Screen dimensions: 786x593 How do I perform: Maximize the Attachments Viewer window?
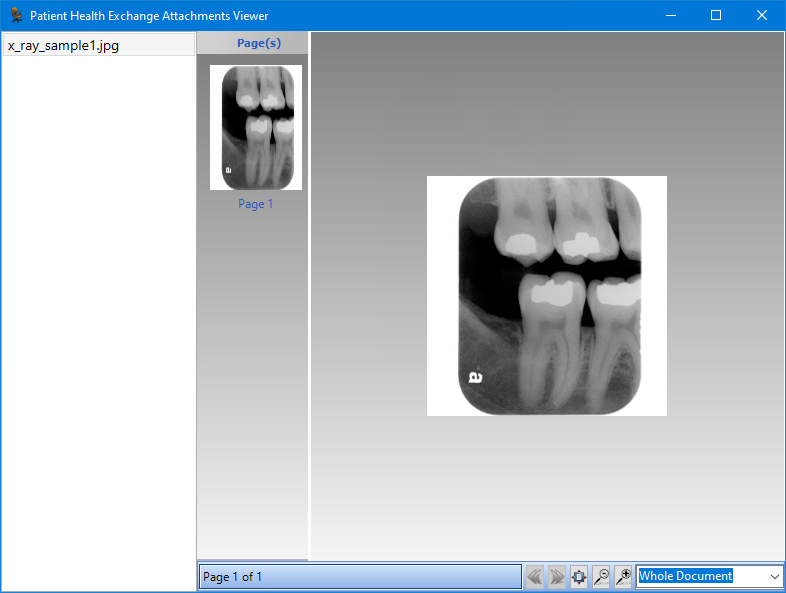(716, 16)
